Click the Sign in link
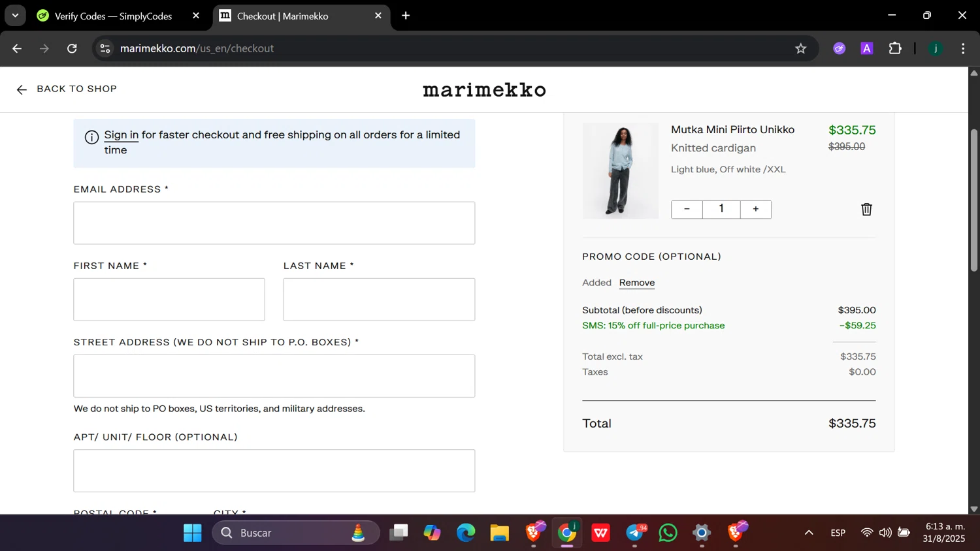The width and height of the screenshot is (980, 551). pyautogui.click(x=122, y=135)
